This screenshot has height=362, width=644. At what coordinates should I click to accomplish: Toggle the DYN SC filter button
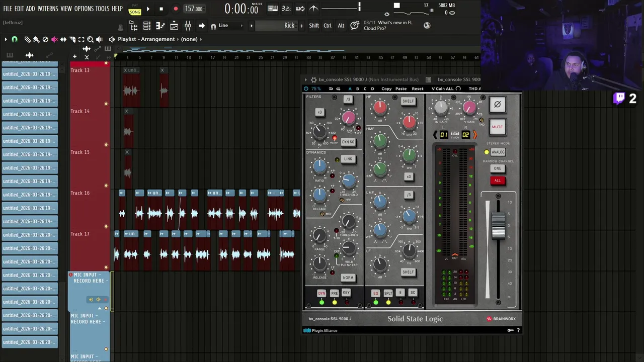(x=348, y=142)
